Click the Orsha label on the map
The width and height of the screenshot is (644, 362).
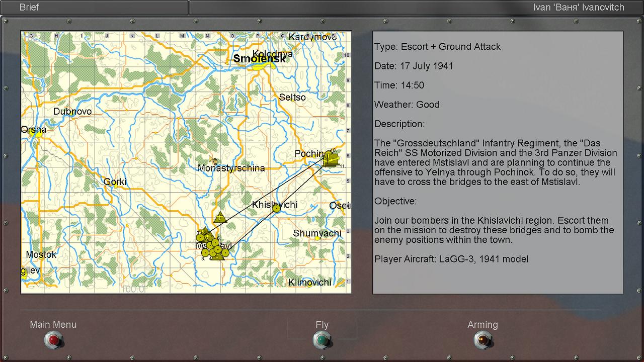34,130
